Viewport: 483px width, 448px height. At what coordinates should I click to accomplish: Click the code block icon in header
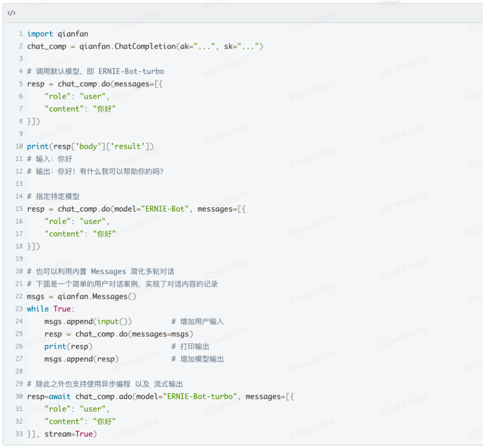click(11, 13)
